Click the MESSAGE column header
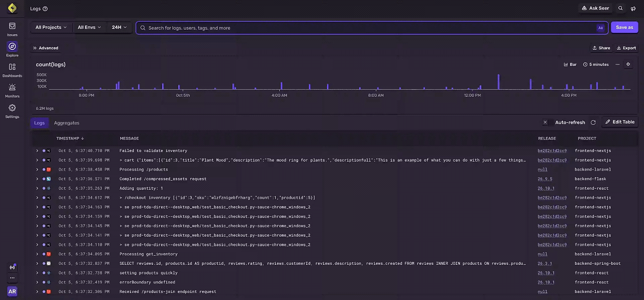Viewport: 644px width, 300px height. pyautogui.click(x=129, y=138)
